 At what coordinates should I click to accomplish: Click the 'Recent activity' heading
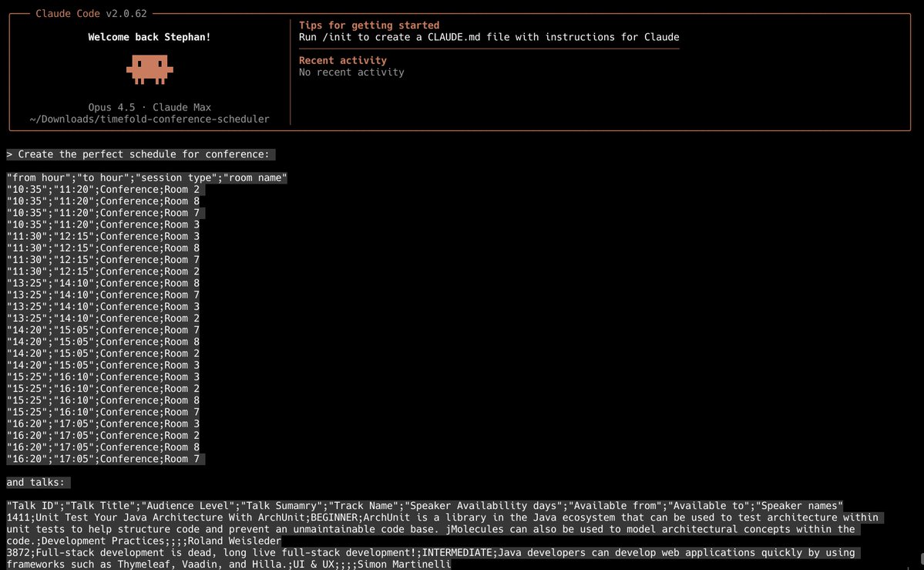pyautogui.click(x=343, y=60)
